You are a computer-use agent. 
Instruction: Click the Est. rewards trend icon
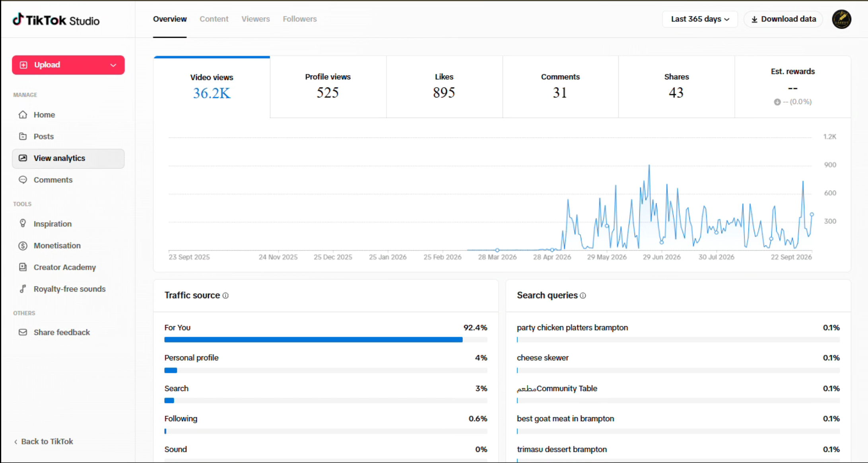click(x=777, y=102)
